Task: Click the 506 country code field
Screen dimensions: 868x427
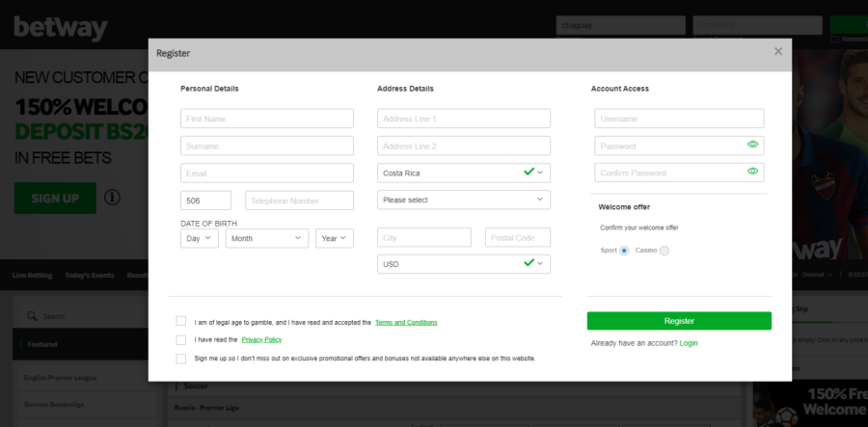Action: (x=206, y=200)
